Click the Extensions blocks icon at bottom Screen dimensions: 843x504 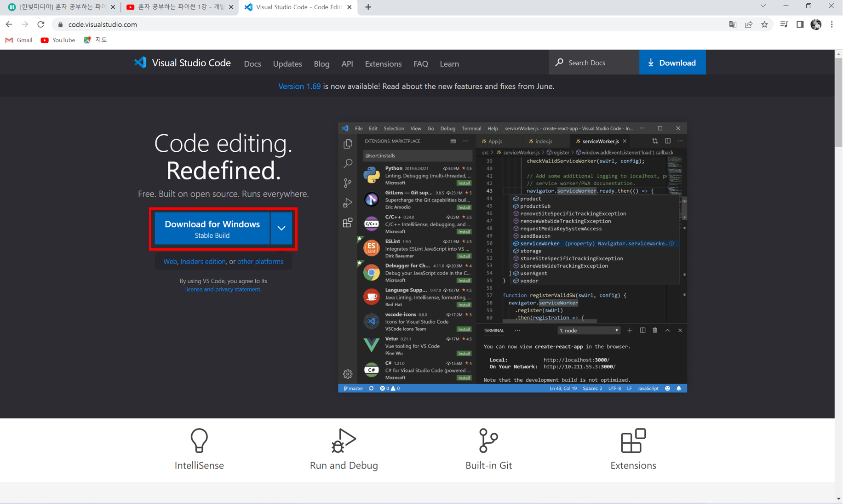click(633, 441)
